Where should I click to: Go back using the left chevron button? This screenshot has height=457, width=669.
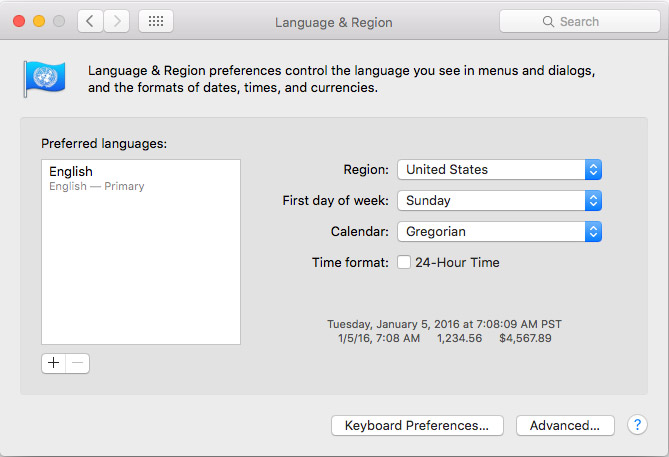coord(90,21)
